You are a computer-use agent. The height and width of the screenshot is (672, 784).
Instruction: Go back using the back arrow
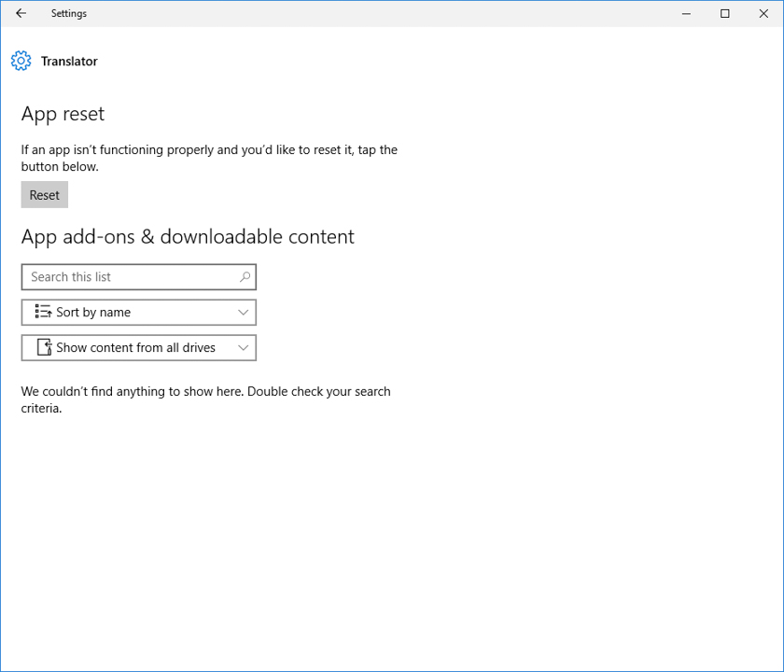click(x=21, y=14)
